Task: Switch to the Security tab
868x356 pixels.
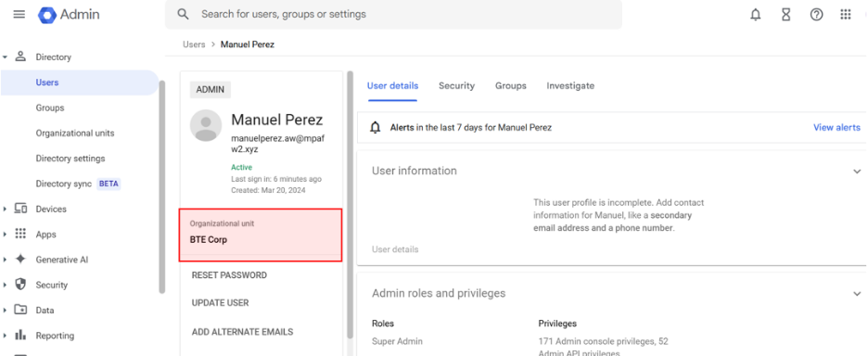Action: [x=456, y=86]
